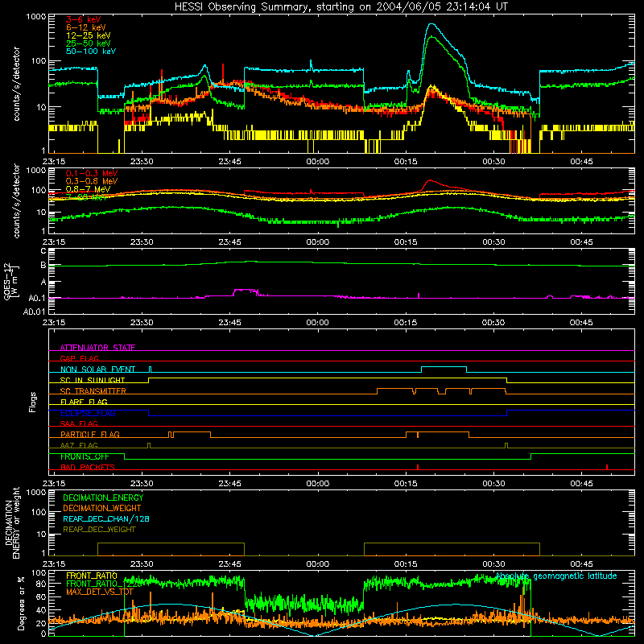
Task: Click the GAP_FLAG label
Action: [79, 358]
